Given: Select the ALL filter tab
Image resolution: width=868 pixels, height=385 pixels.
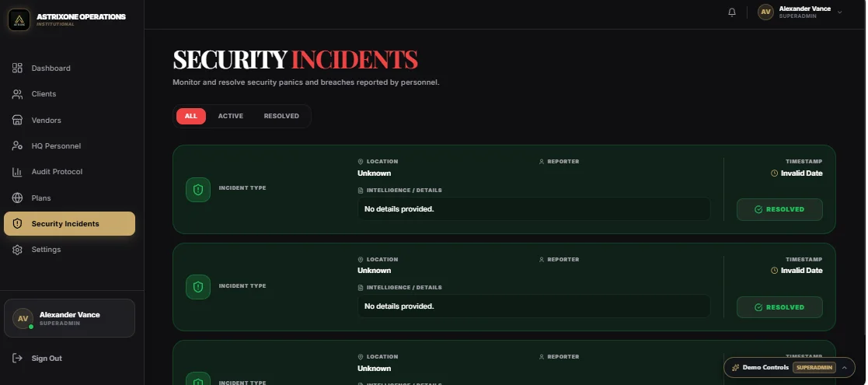Looking at the screenshot, I should point(191,117).
